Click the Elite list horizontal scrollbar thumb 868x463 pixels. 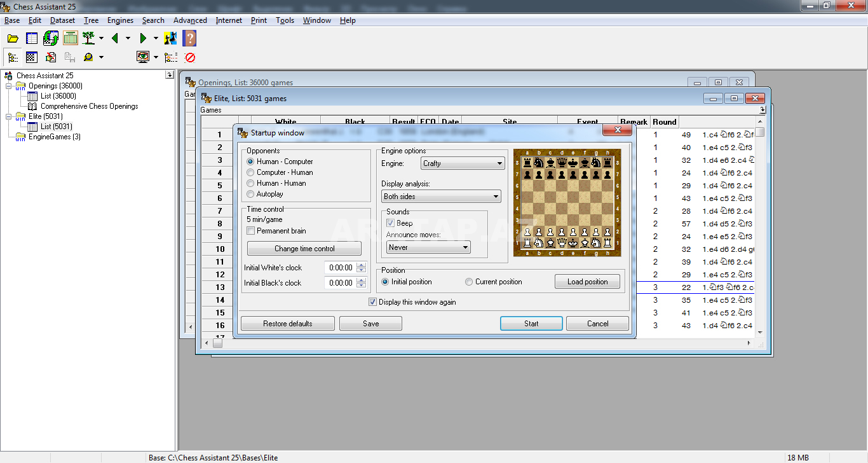[217, 343]
